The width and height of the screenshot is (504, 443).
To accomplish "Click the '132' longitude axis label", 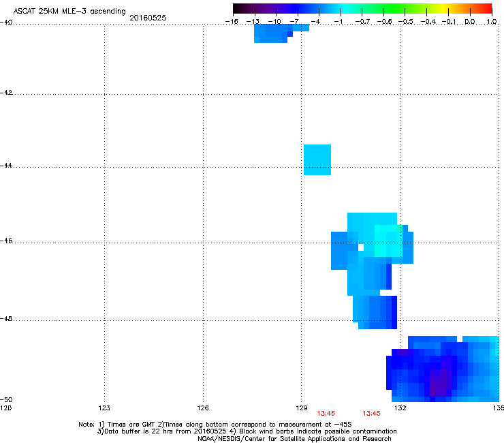I will (x=400, y=408).
